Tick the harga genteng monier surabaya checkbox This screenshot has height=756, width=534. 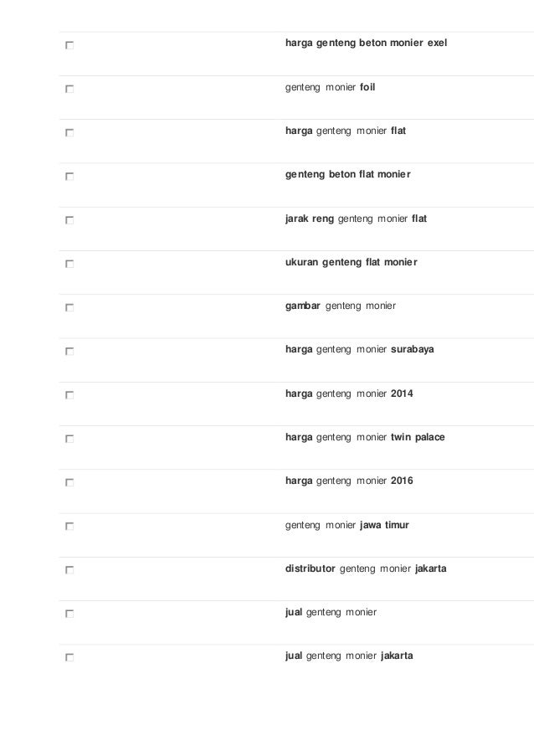(x=69, y=352)
